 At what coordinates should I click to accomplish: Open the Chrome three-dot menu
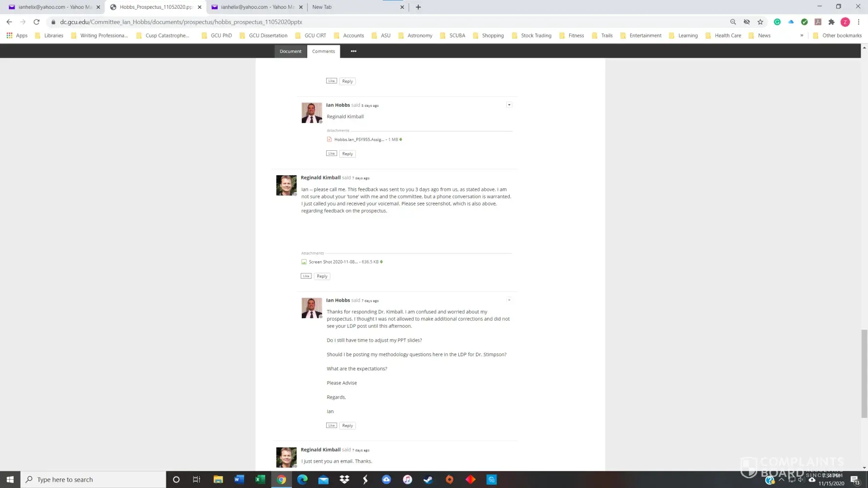(x=859, y=22)
